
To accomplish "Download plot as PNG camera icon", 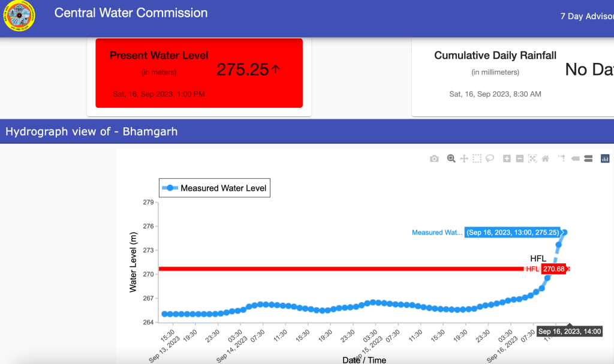I will (x=434, y=159).
